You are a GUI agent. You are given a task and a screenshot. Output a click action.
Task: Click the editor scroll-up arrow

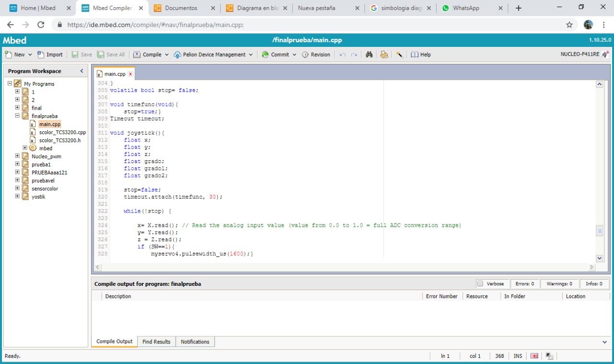coord(599,84)
